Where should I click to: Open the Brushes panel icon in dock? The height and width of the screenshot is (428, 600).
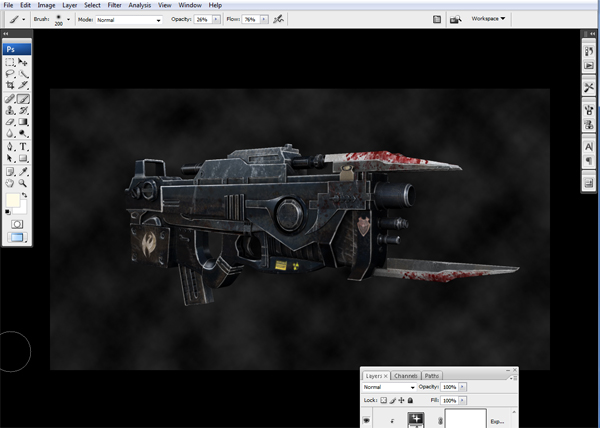tap(589, 110)
